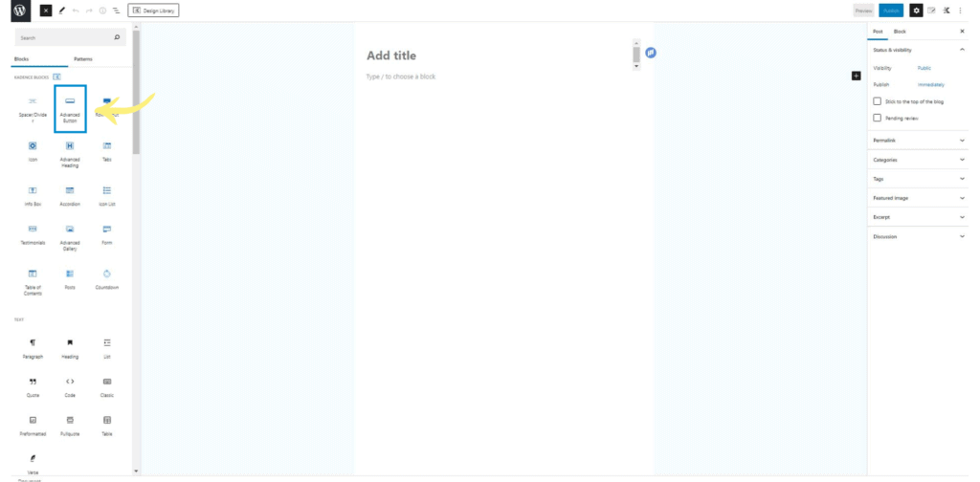Open the Design Library
Image resolution: width=980 pixels, height=482 pixels.
pyautogui.click(x=153, y=11)
